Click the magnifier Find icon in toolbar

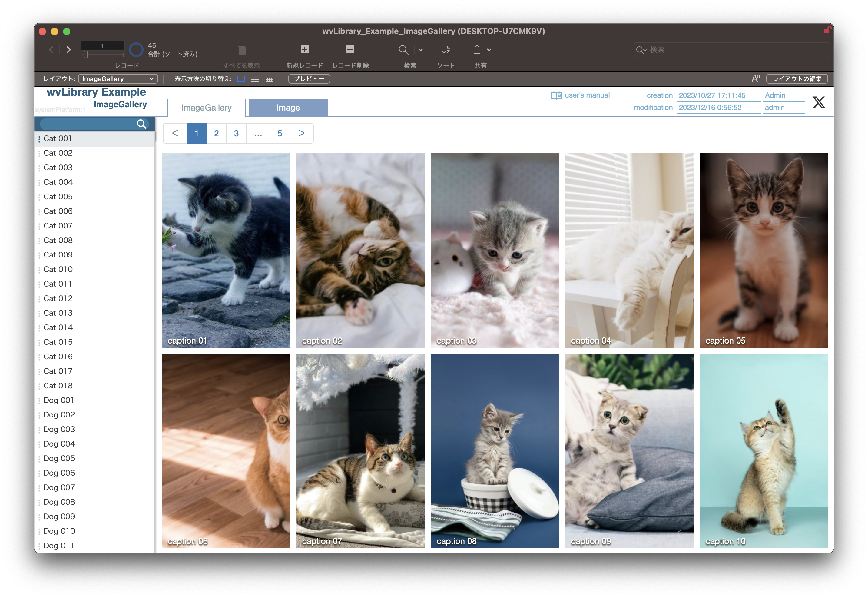pos(403,49)
